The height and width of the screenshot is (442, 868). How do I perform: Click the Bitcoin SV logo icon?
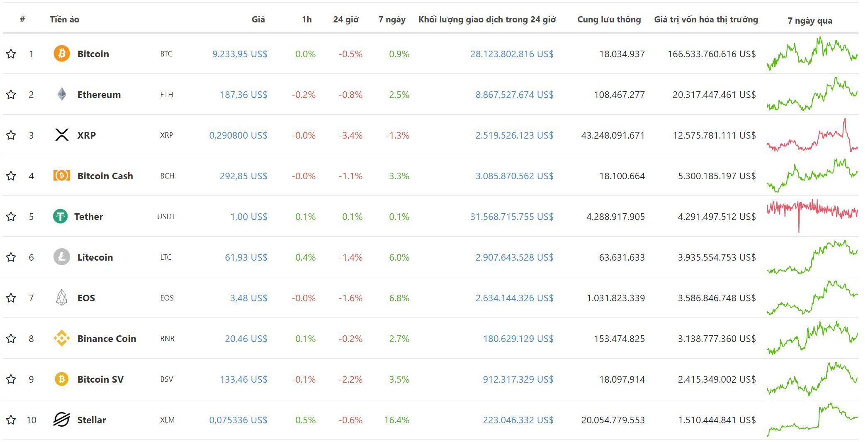[62, 379]
